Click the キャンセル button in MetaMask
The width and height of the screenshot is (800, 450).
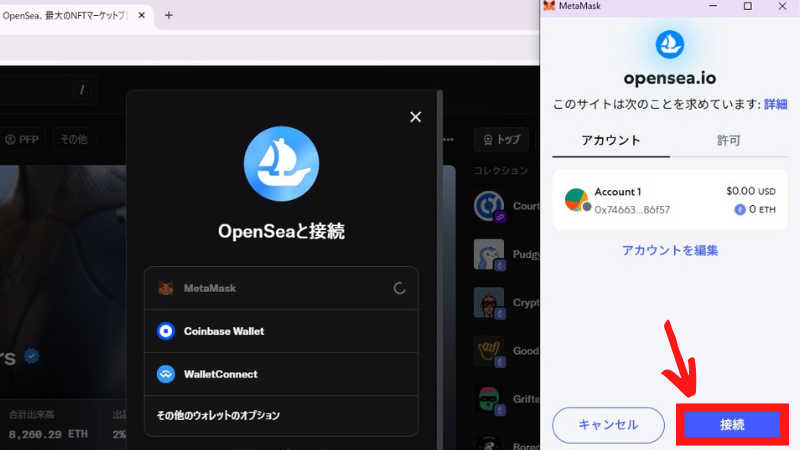[608, 424]
